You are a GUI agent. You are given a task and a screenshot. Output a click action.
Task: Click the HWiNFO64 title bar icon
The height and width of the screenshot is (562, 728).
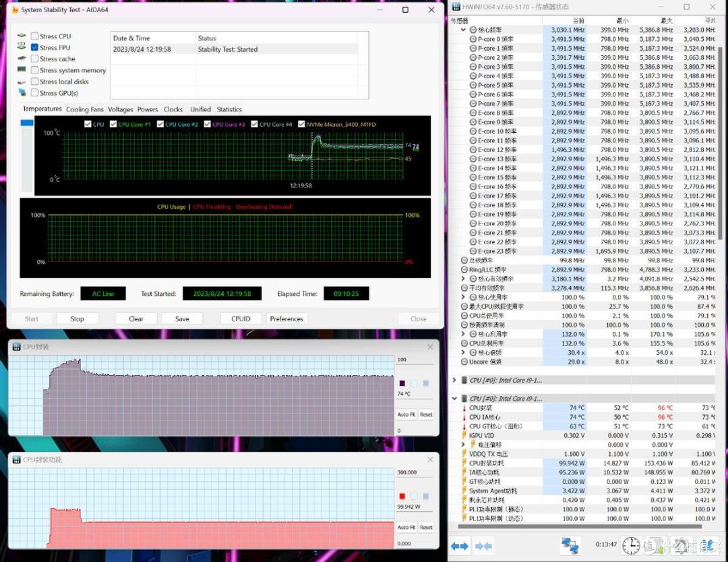(x=456, y=7)
